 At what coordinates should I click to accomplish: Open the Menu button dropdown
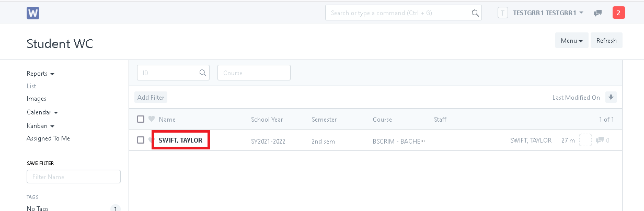pyautogui.click(x=572, y=41)
